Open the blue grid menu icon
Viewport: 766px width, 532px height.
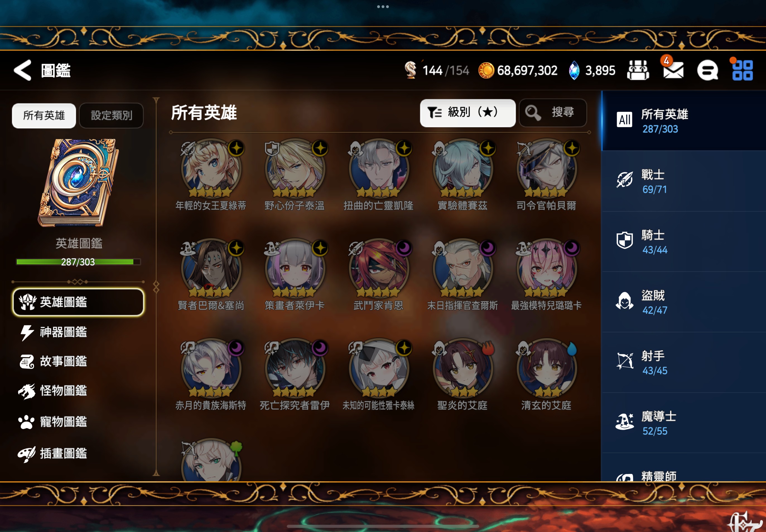742,70
